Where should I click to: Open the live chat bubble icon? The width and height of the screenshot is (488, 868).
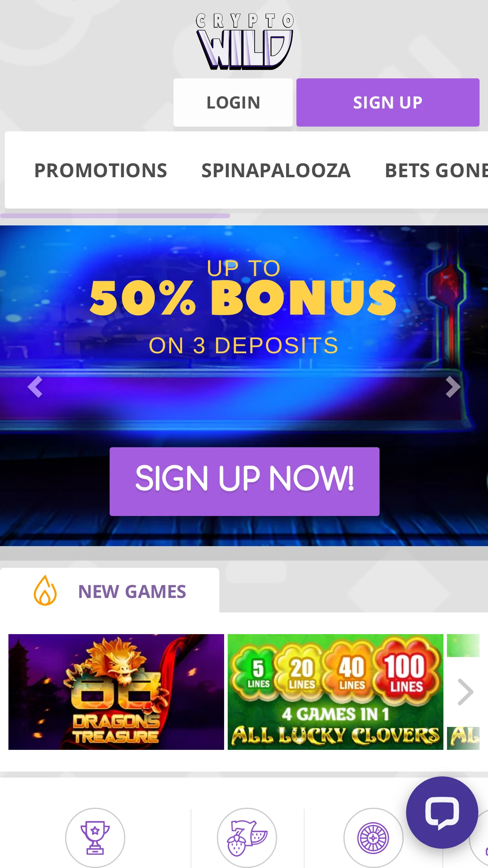click(442, 813)
